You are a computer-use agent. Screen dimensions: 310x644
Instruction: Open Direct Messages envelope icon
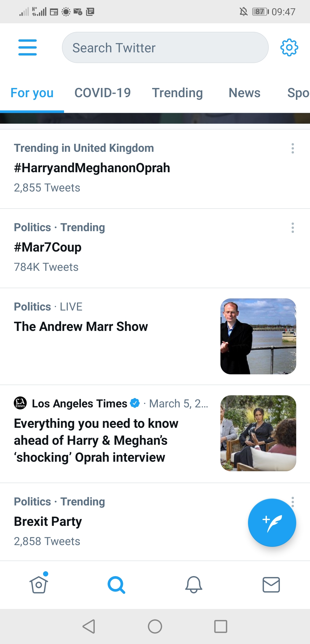click(271, 584)
